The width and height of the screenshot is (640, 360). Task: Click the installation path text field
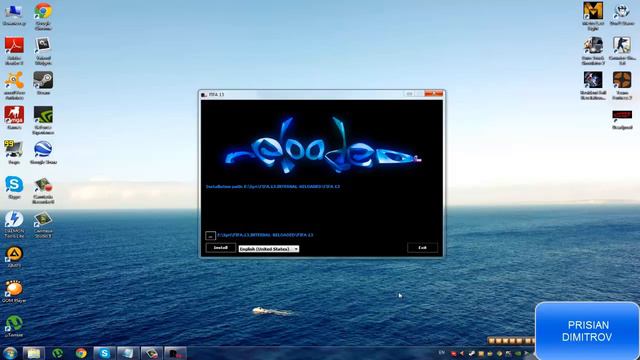click(265, 235)
